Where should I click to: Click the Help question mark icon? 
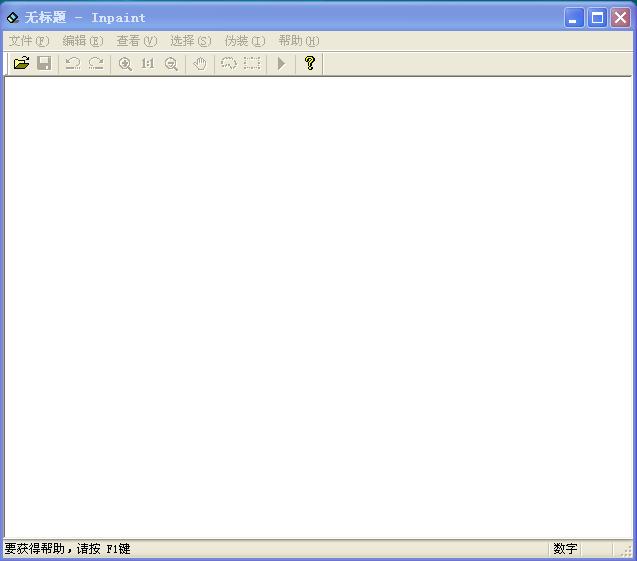(x=310, y=63)
